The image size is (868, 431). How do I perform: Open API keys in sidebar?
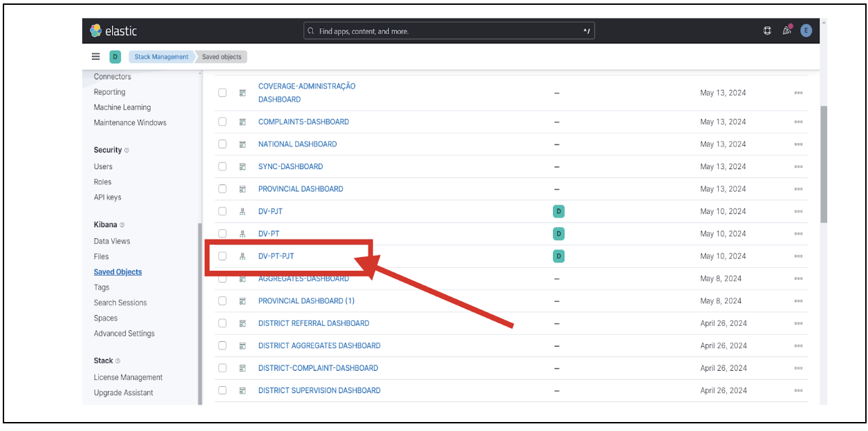[108, 198]
